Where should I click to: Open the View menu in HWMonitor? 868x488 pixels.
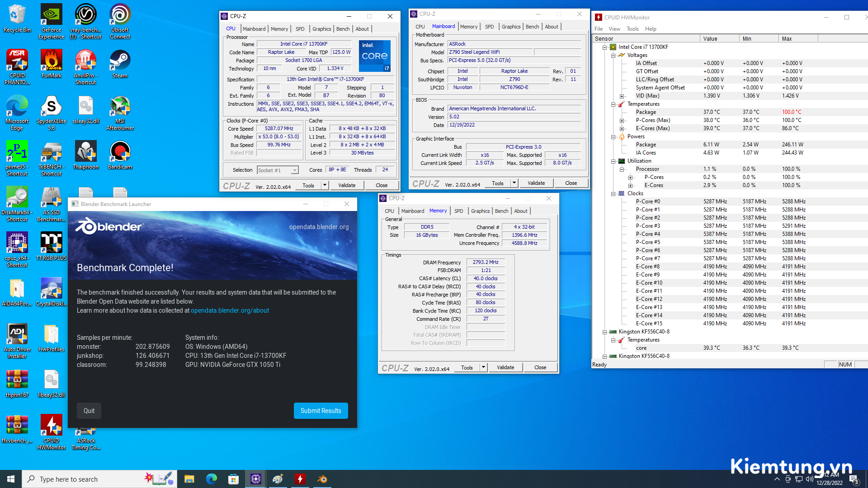pos(614,29)
